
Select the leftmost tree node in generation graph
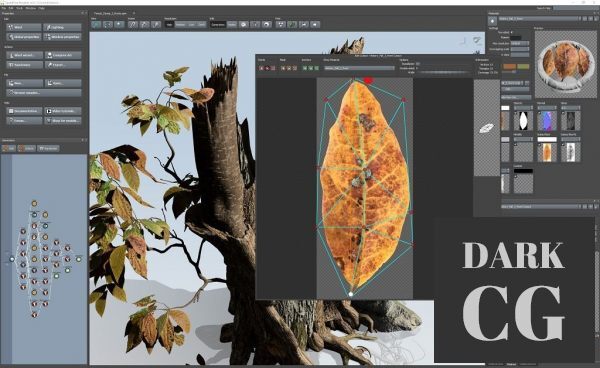pos(12,259)
